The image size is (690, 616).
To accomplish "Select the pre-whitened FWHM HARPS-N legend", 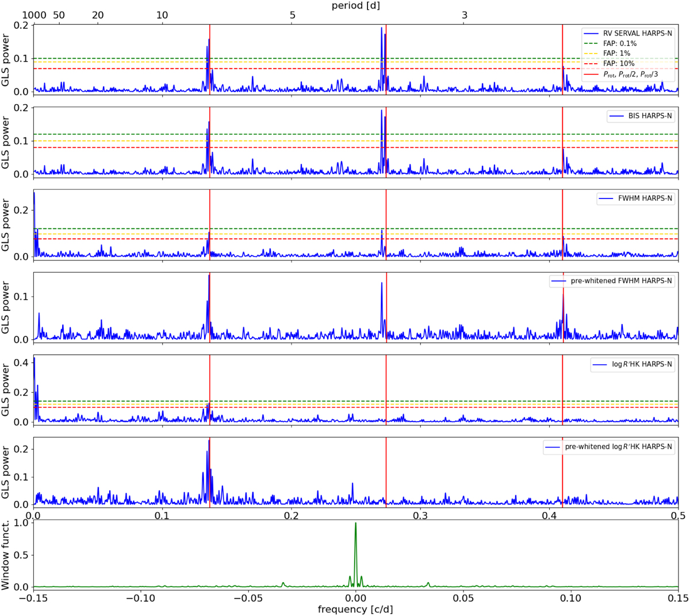I will point(614,281).
